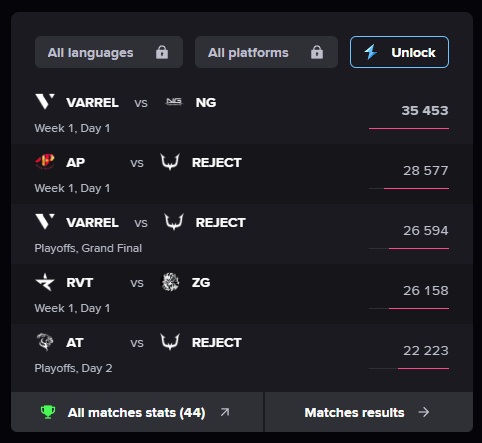The image size is (482, 443).
Task: Click the 28 577 viewers count
Action: coord(426,170)
